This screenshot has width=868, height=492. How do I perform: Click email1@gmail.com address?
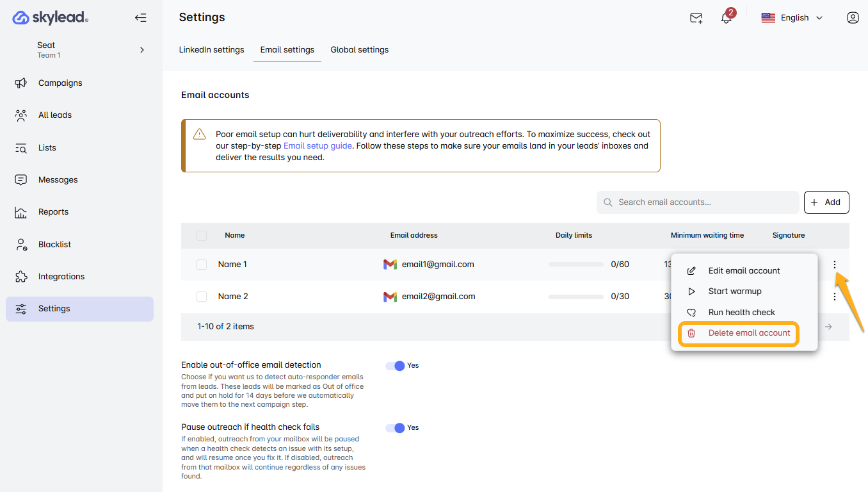coord(438,264)
